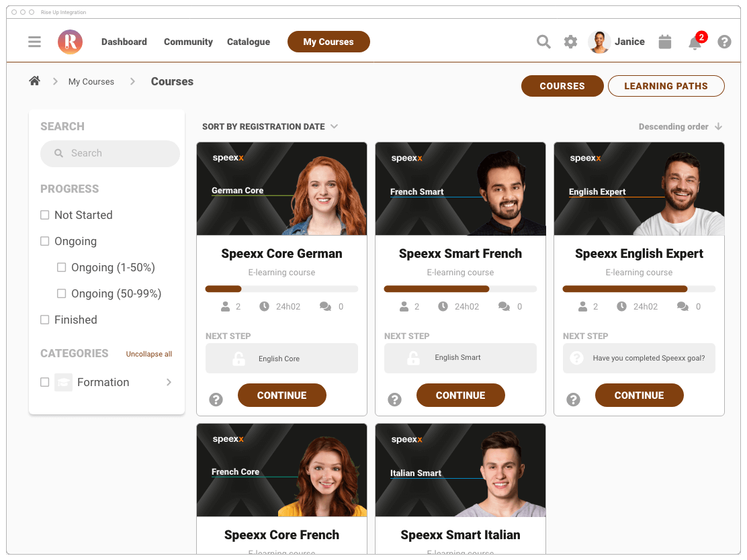Expand the Formation category chevron

pos(169,382)
